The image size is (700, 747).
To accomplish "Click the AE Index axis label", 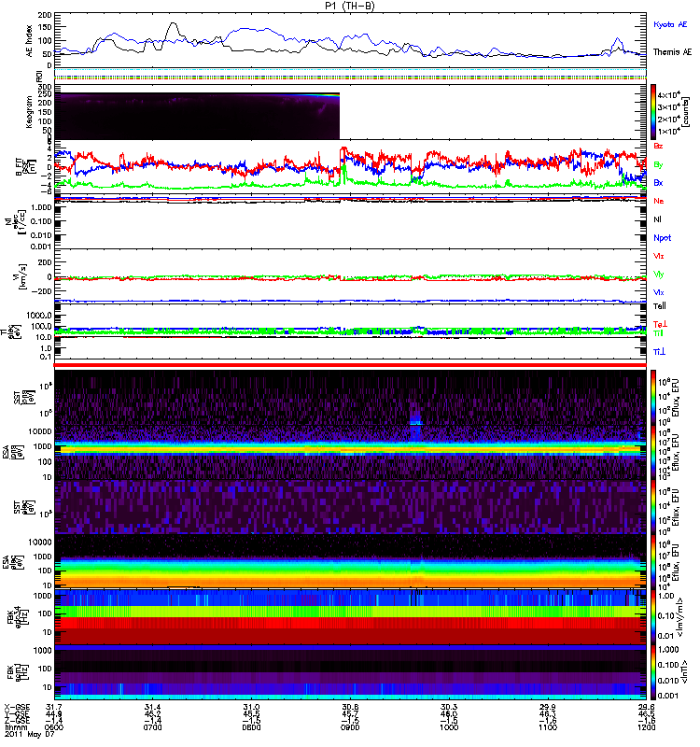I will [29, 40].
